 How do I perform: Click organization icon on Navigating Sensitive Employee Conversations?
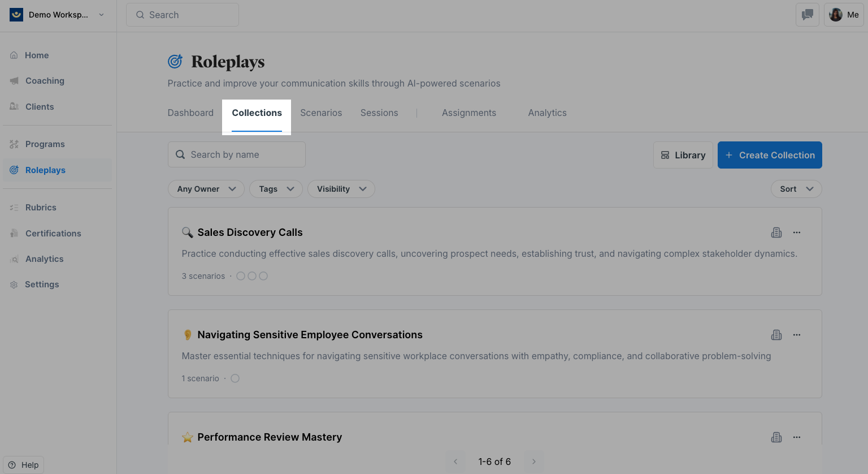point(776,335)
